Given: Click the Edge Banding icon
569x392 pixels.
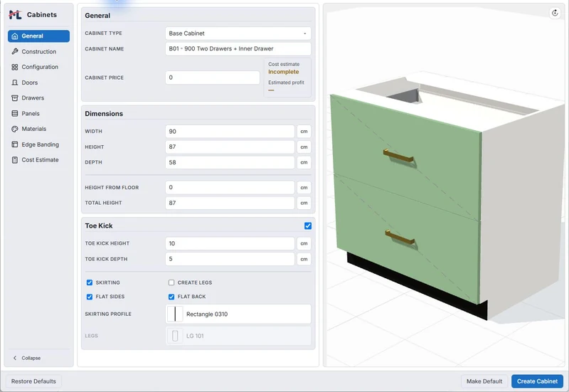Looking at the screenshot, I should (15, 144).
